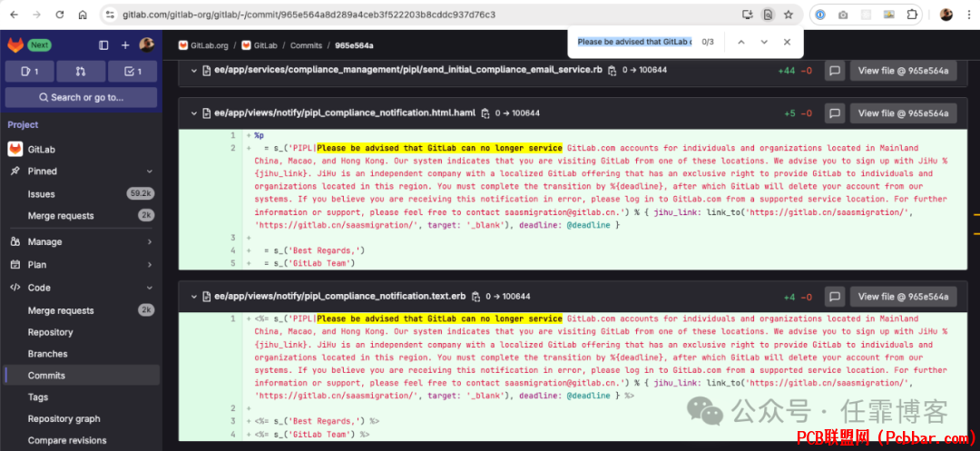This screenshot has width=980, height=451.
Task: View file for send_initial_compliance_email_service.rb
Action: tap(903, 71)
